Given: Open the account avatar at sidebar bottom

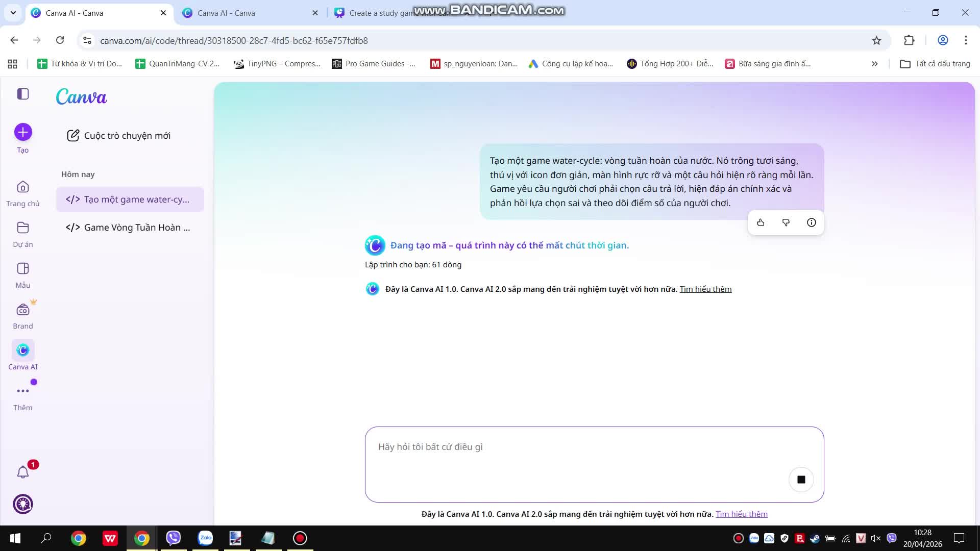Looking at the screenshot, I should (23, 504).
